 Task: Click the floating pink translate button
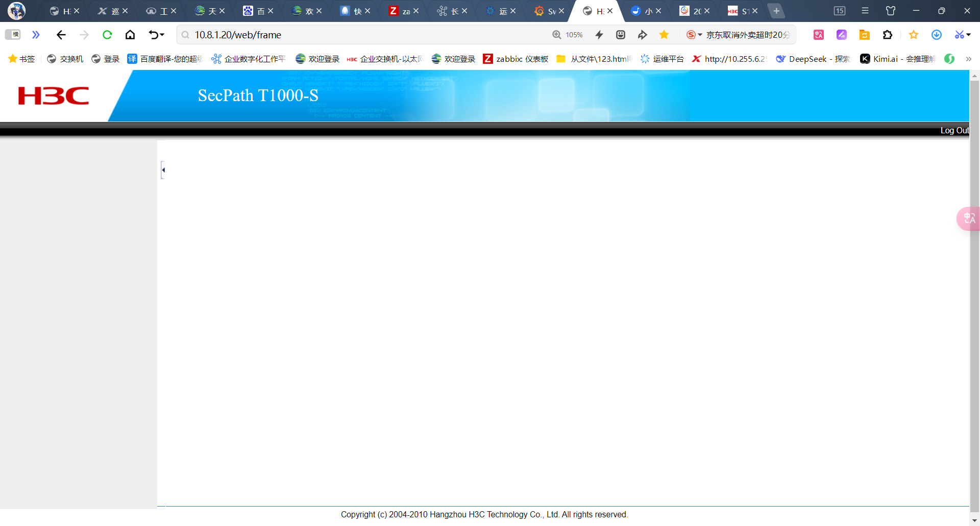[x=968, y=219]
